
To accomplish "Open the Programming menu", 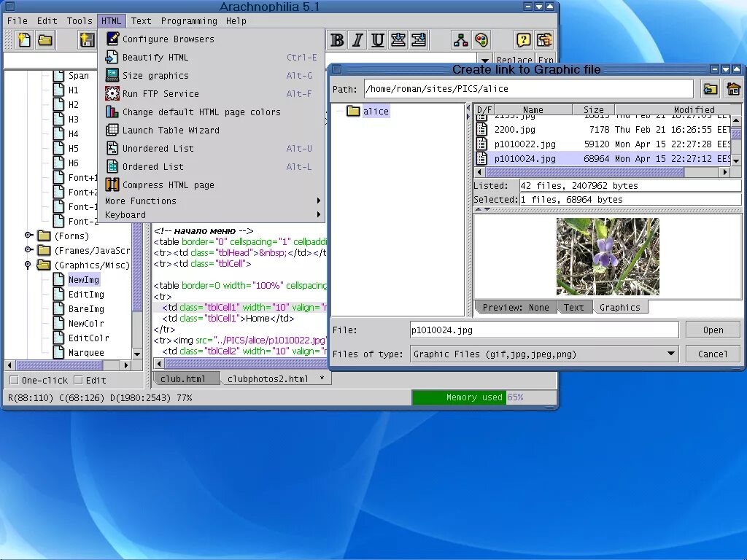I will coord(189,21).
